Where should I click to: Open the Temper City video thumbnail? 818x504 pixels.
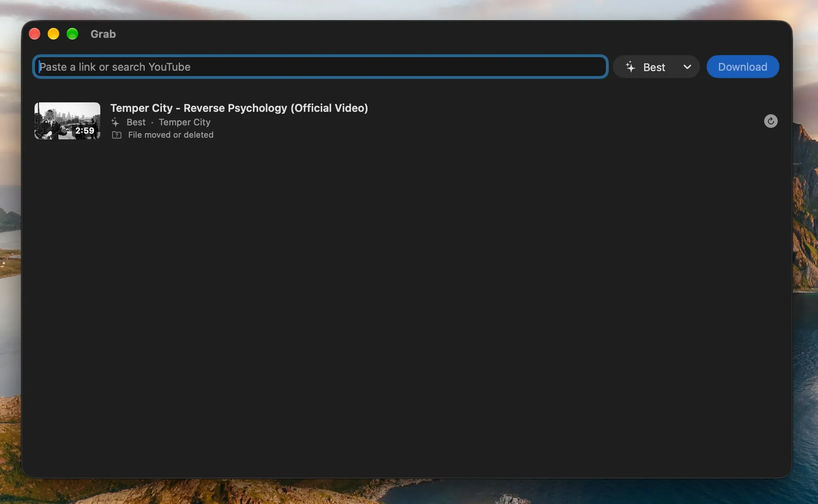coord(67,121)
